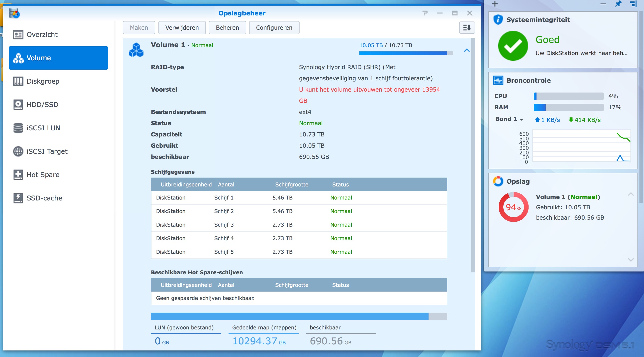Click 'Geen gespaarde schijven beschikbaar.' row

click(299, 298)
